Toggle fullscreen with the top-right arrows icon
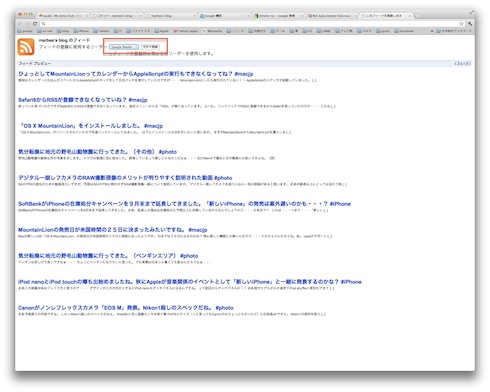The image size is (490, 392). pos(471,13)
